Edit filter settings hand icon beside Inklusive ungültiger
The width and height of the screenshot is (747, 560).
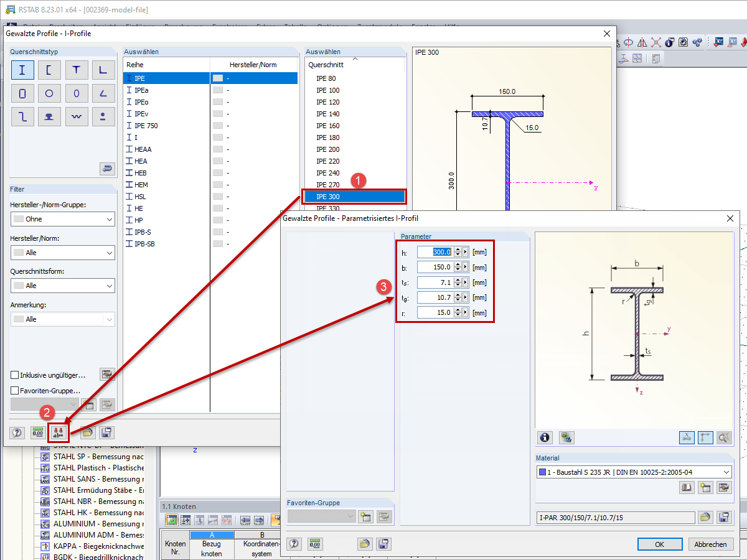tap(108, 375)
